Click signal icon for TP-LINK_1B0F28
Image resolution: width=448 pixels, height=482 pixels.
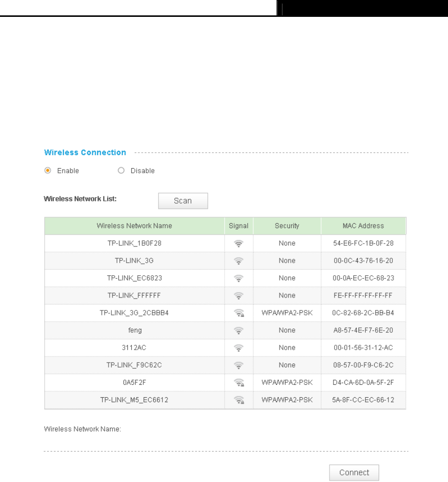(238, 243)
